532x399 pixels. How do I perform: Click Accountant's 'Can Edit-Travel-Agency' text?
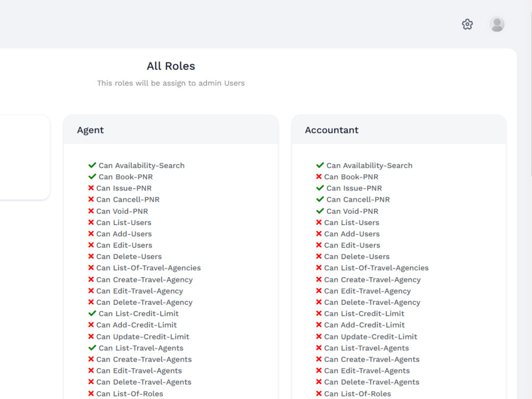(368, 291)
